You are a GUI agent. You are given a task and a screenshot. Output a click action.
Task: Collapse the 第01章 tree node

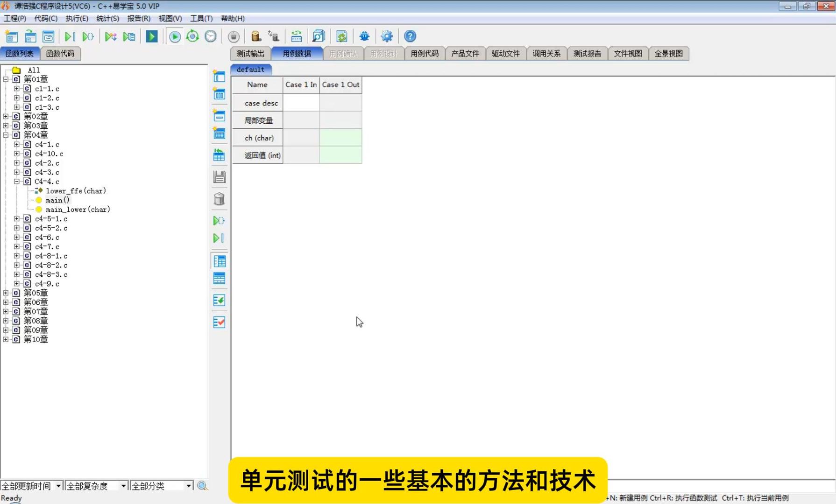(x=6, y=79)
